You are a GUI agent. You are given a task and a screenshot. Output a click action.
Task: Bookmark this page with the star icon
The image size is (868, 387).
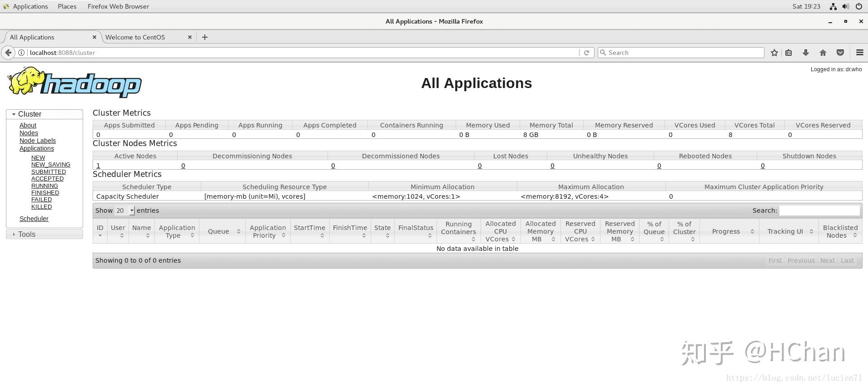coord(774,53)
